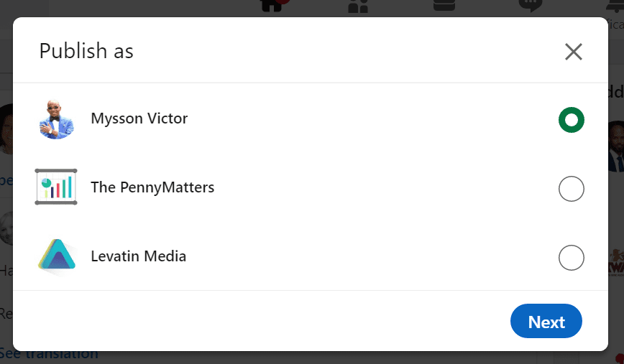Select Mysson Victor radio button

pos(571,120)
